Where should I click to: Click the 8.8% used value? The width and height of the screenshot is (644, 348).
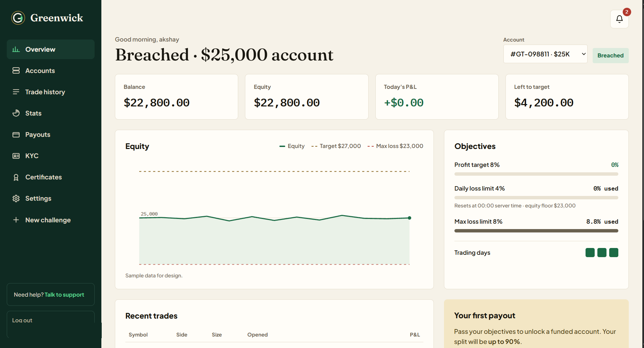coord(602,222)
